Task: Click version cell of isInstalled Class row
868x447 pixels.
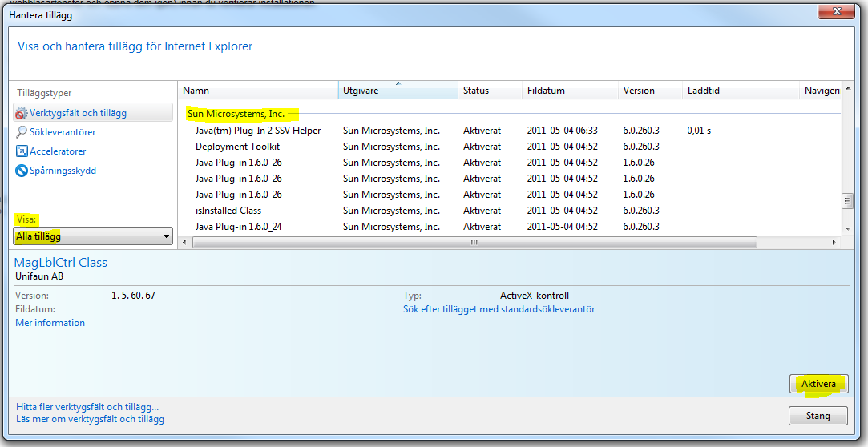Action: tap(641, 211)
